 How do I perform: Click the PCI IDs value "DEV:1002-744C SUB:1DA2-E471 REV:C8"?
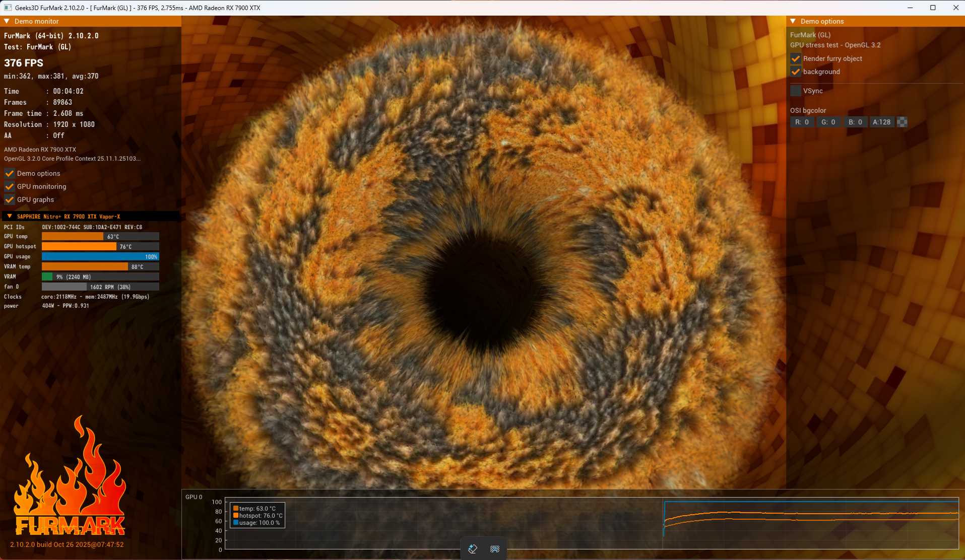[92, 227]
